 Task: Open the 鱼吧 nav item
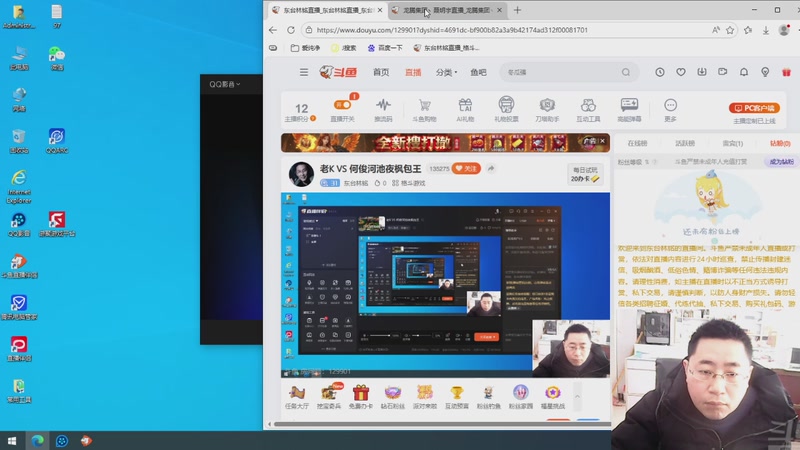(478, 72)
